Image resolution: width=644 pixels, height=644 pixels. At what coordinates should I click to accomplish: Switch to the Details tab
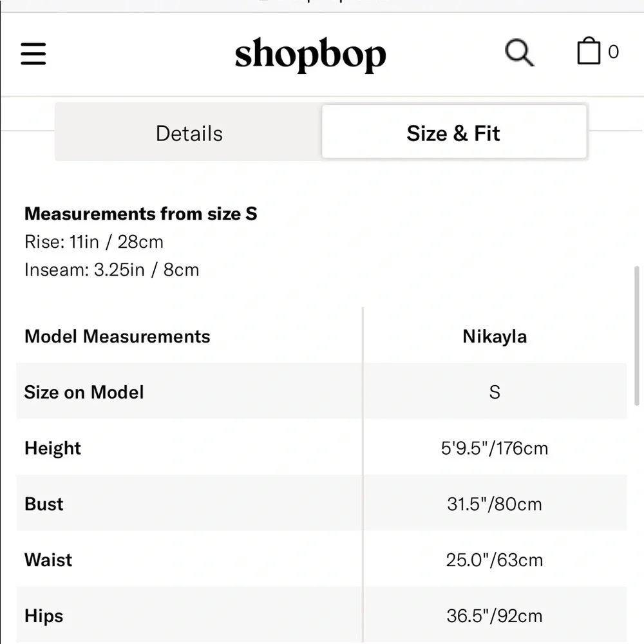pos(189,133)
